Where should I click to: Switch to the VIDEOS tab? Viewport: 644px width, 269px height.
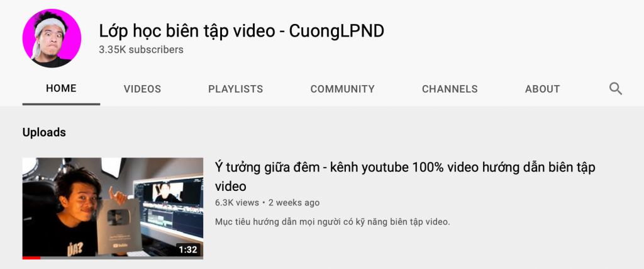point(142,89)
